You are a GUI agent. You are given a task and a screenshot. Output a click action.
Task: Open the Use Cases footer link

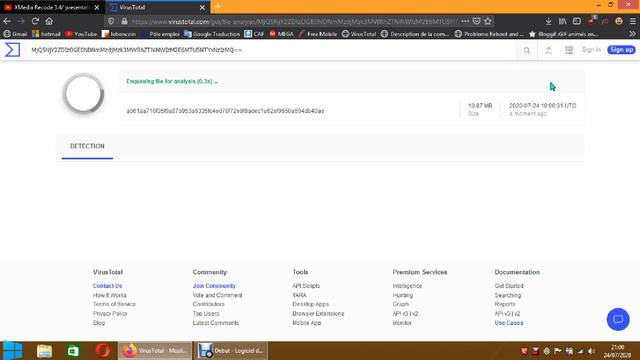[509, 323]
